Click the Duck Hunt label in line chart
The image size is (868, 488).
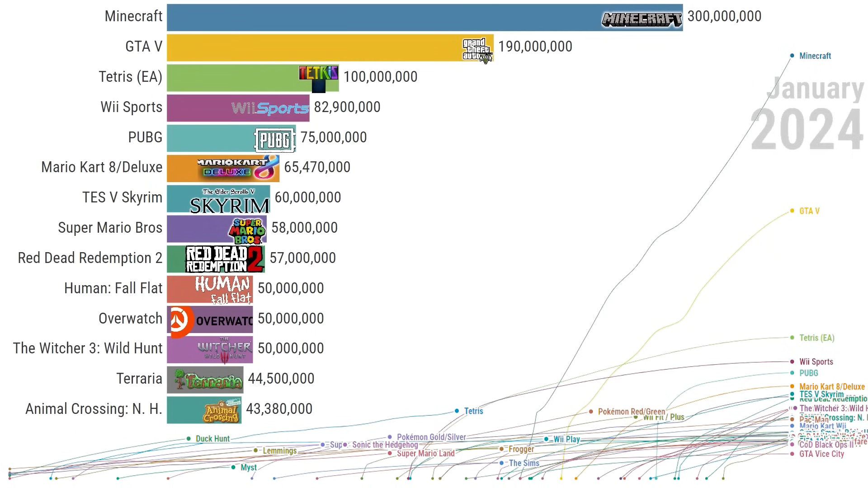212,439
